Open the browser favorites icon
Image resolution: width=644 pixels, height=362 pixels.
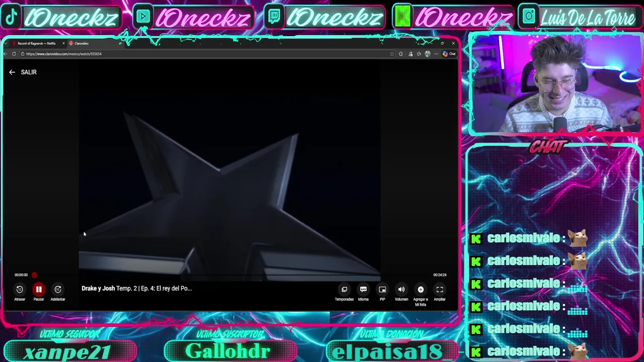(x=419, y=54)
